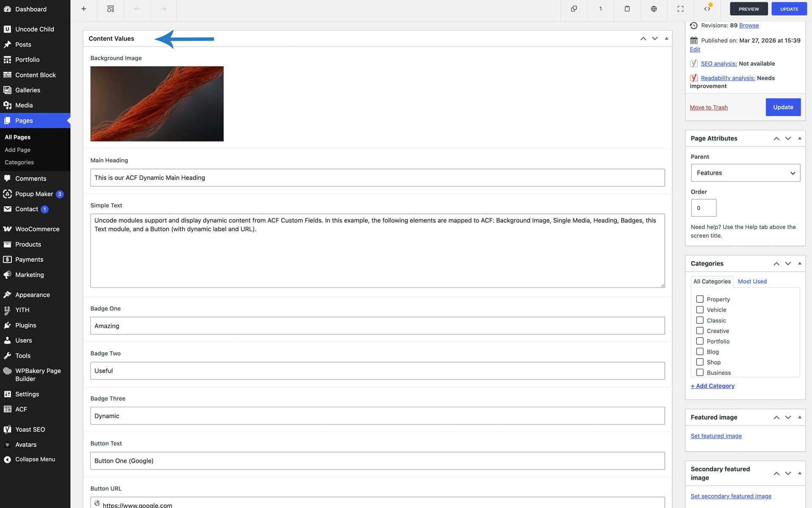Click the Uncode Child icon in sidebar
The width and height of the screenshot is (812, 508).
coord(7,29)
